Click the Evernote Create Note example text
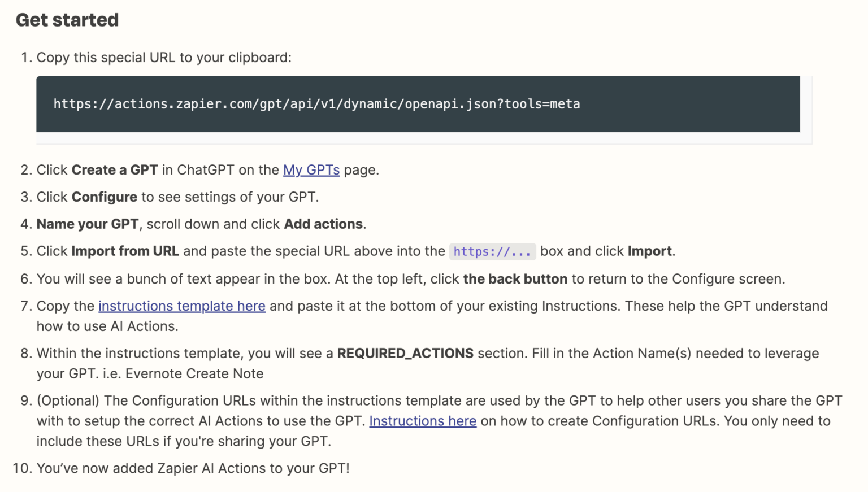Screen dimensions: 868x492 pos(194,374)
